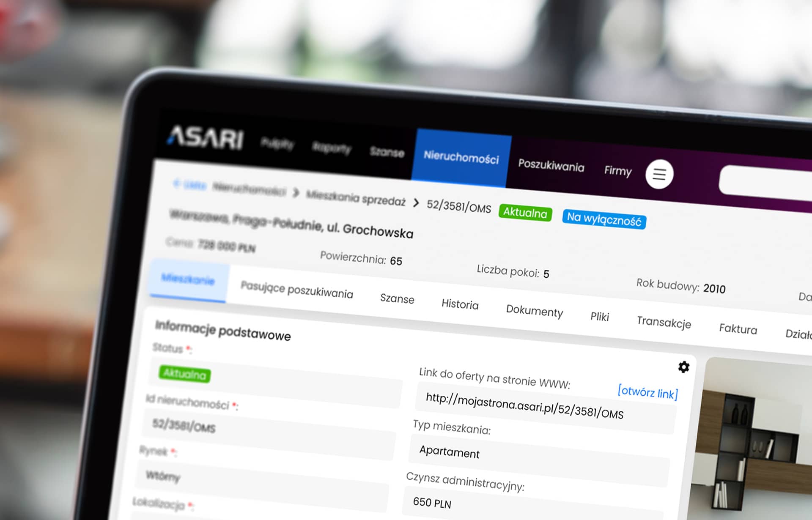Open the Pliki tab
812x520 pixels.
point(600,317)
